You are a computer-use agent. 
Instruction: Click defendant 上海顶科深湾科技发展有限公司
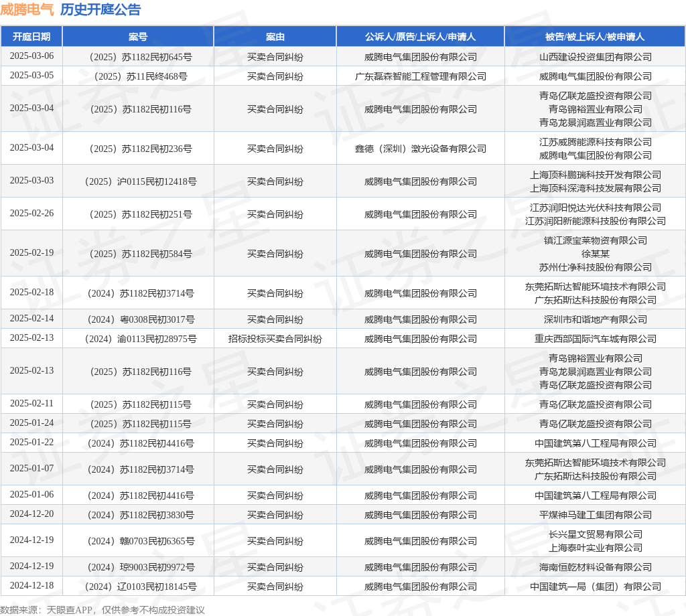point(596,188)
